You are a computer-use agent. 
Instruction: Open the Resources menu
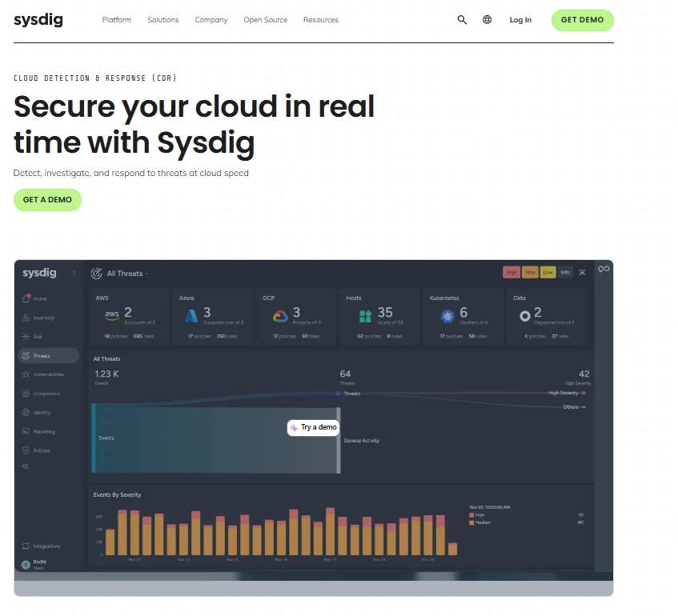point(321,20)
